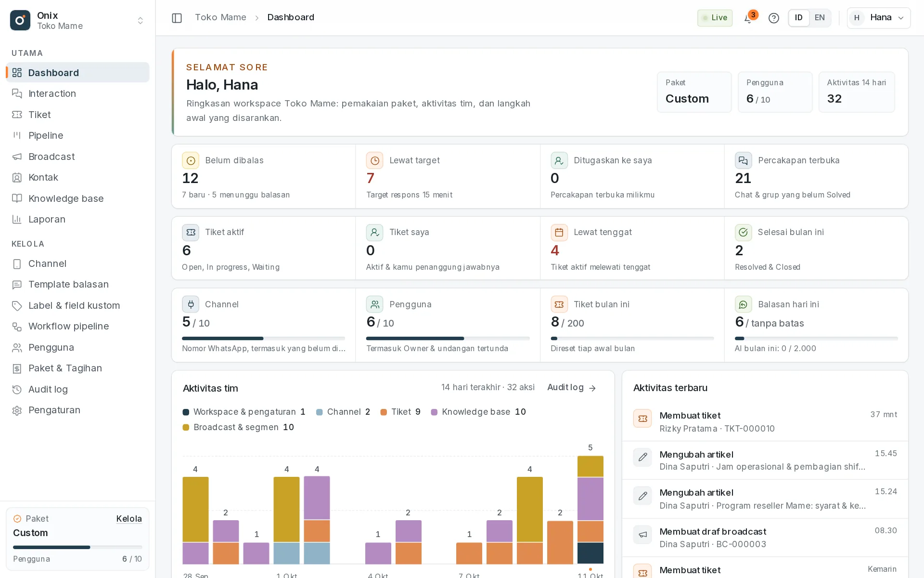
Task: Click the Tiket bulan ini icon
Action: pyautogui.click(x=559, y=304)
